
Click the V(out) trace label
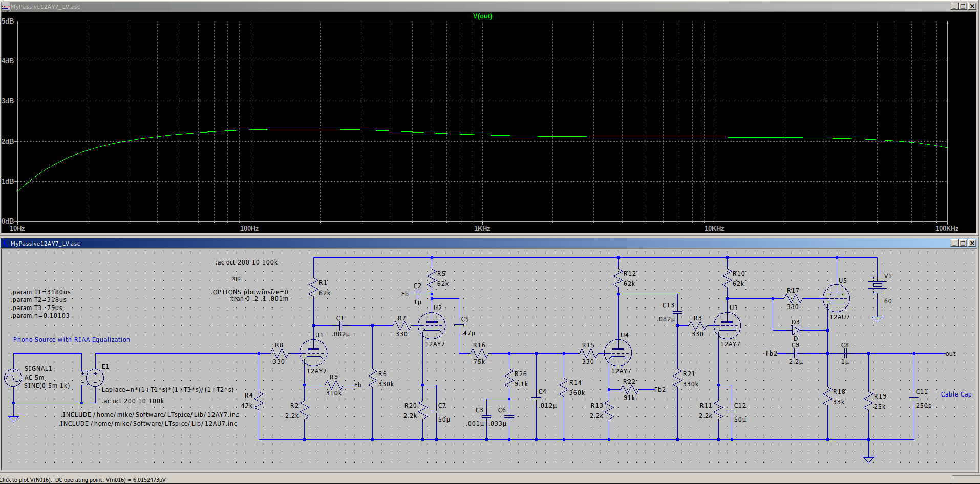tap(482, 16)
